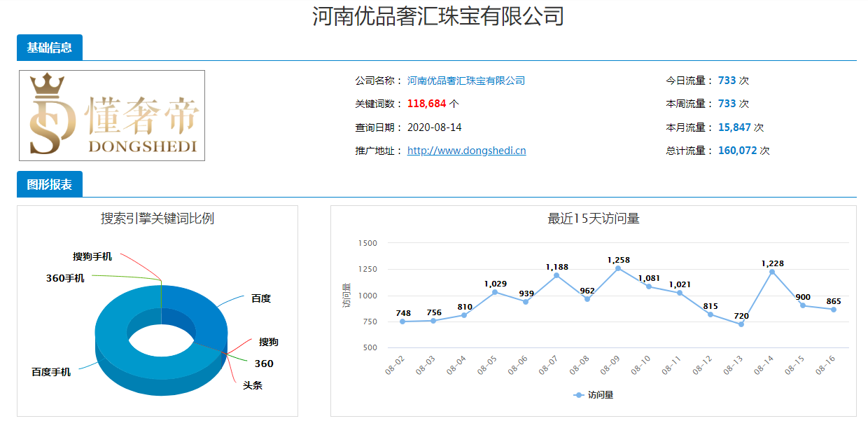Click the 08-11 data point valued 1,021
Image resolution: width=868 pixels, height=428 pixels.
(680, 293)
